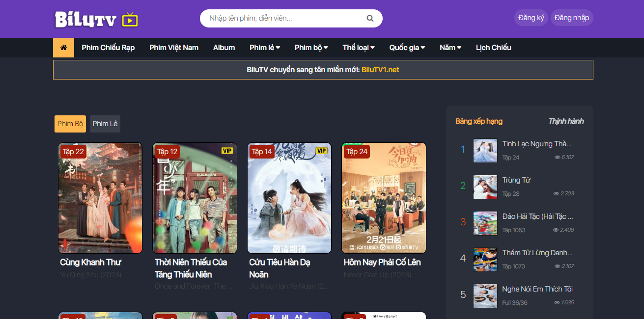This screenshot has height=319, width=644.
Task: Click the Bảng xếp hạng heading
Action: 479,121
